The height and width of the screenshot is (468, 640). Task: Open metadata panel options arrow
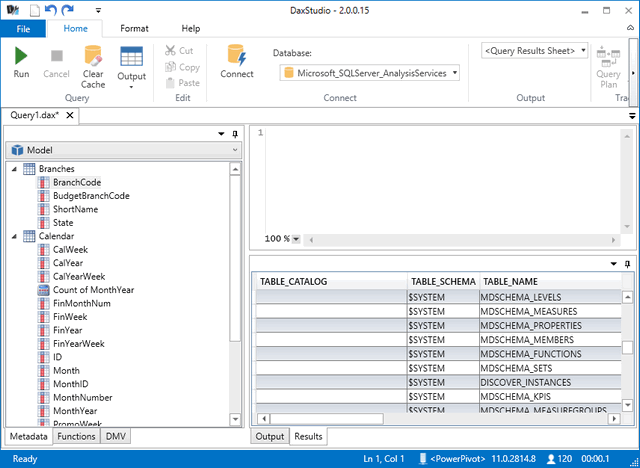[x=221, y=134]
